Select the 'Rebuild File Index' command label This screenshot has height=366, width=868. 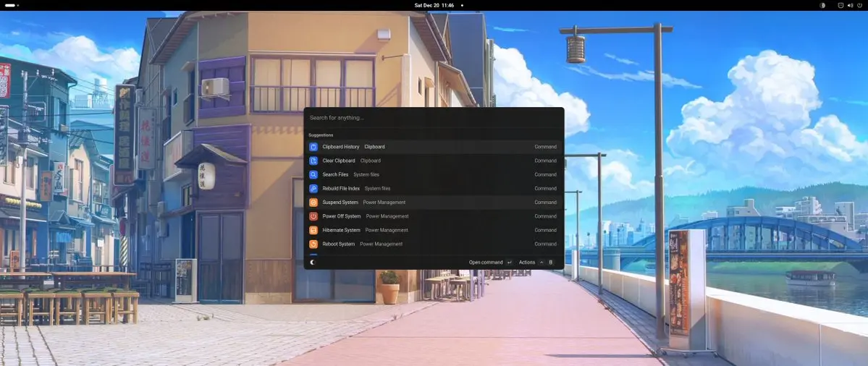point(341,188)
